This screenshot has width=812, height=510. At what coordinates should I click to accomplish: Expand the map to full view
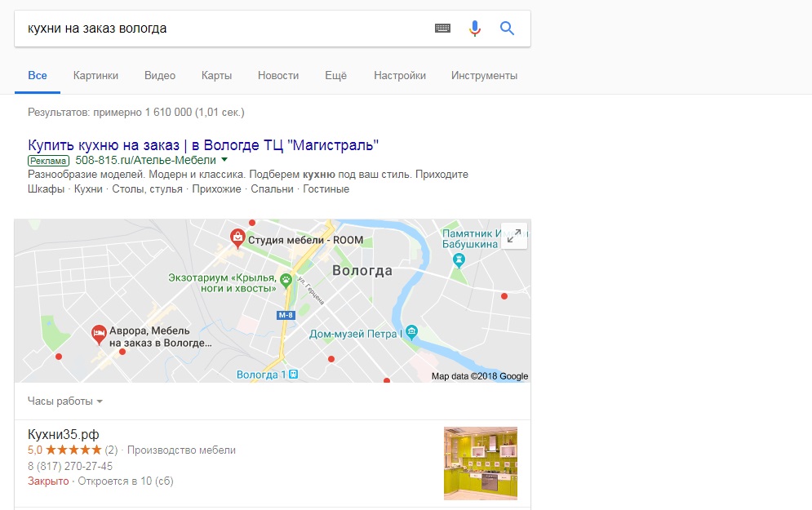click(x=514, y=236)
